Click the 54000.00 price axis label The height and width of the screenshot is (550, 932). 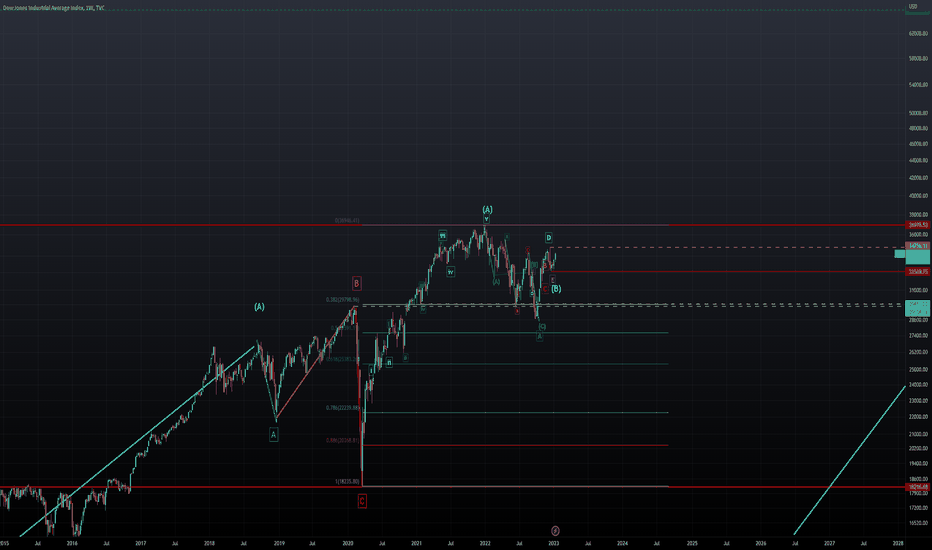tap(918, 85)
